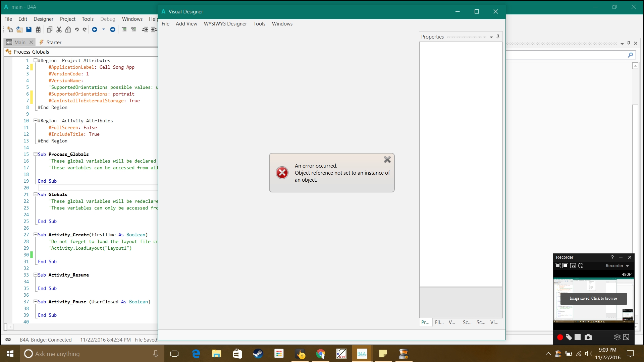Viewport: 644px width, 362px height.
Task: Save the current file using the save icon
Action: pyautogui.click(x=29, y=29)
